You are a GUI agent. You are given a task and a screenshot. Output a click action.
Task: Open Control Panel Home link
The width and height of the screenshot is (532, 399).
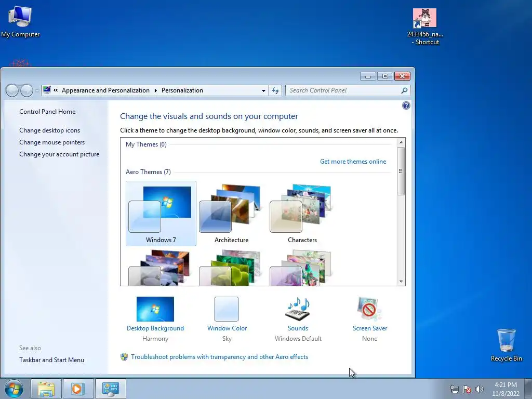click(47, 112)
